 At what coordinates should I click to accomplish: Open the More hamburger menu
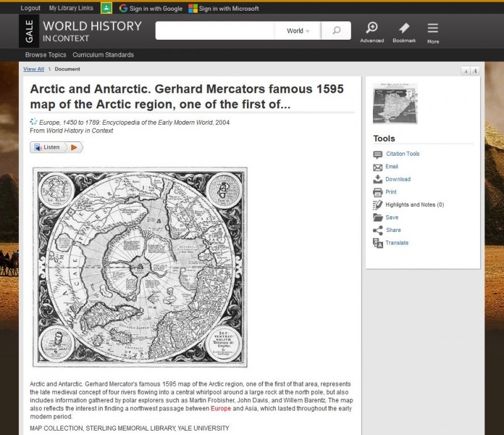433,33
